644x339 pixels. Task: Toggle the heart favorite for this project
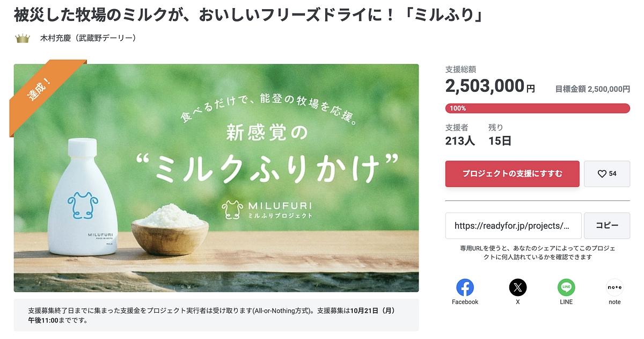pyautogui.click(x=607, y=174)
